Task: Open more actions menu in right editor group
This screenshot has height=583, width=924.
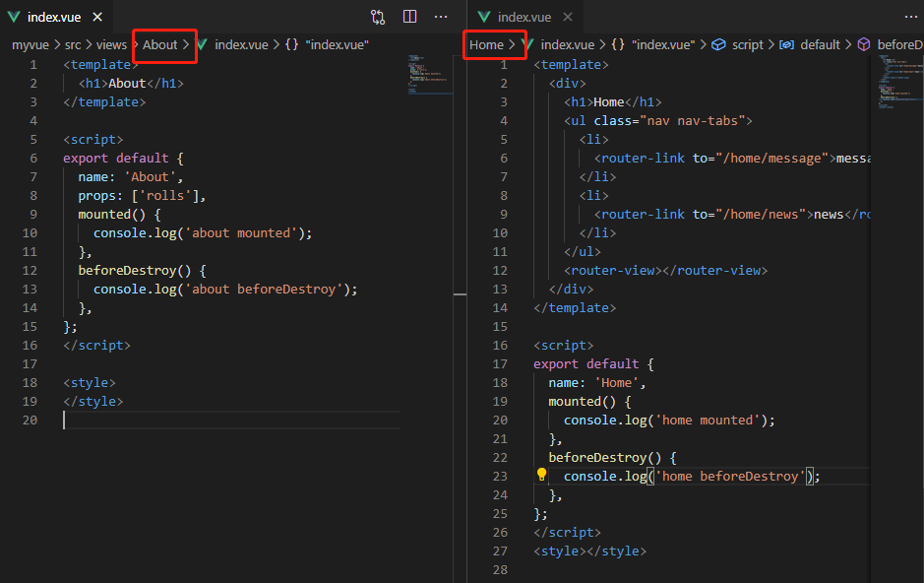Action: (x=911, y=17)
